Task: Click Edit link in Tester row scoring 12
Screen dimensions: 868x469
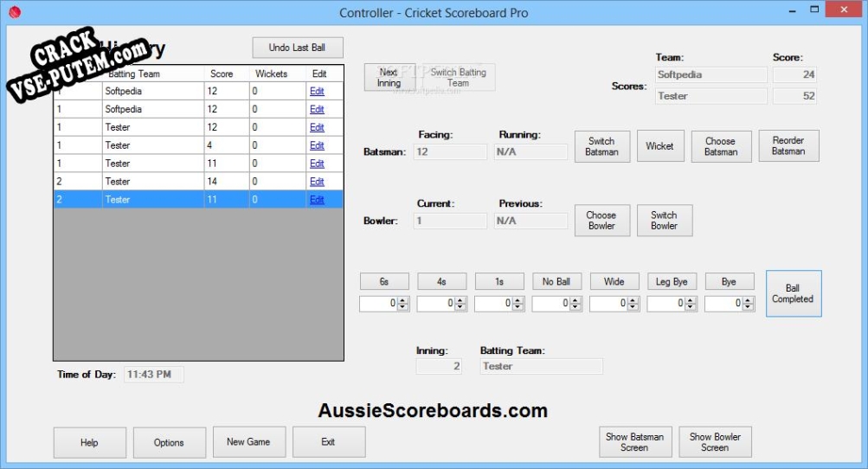Action: [x=318, y=127]
